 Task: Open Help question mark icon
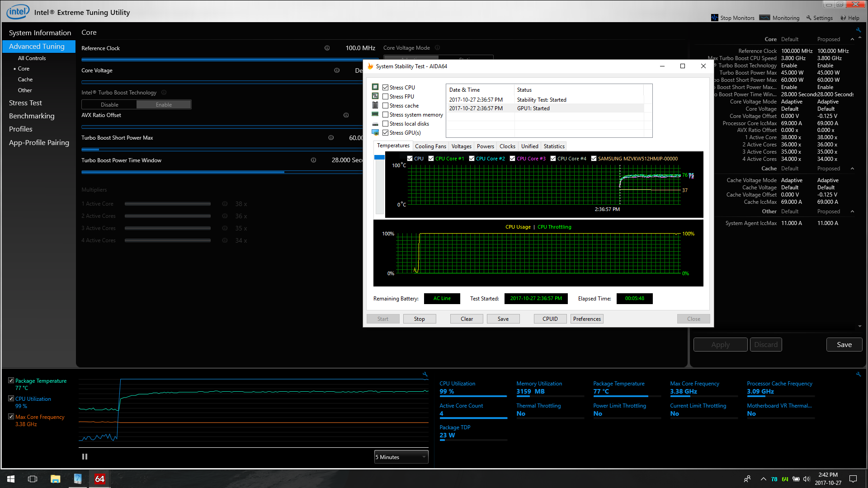843,18
